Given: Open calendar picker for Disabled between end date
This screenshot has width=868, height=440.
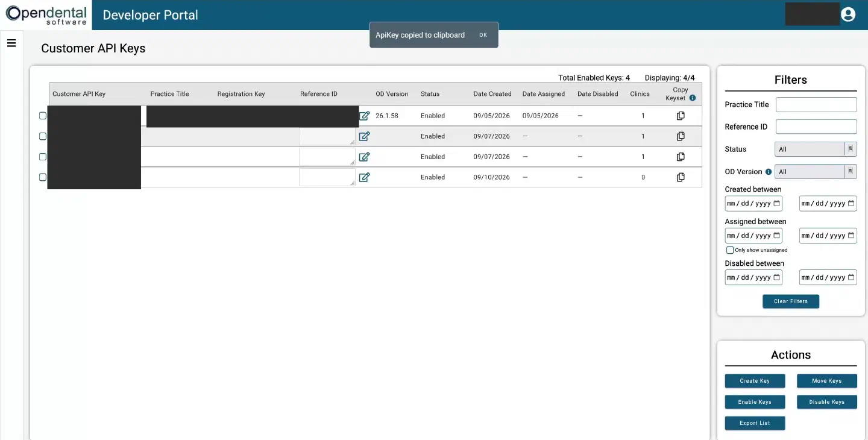Looking at the screenshot, I should click(851, 277).
